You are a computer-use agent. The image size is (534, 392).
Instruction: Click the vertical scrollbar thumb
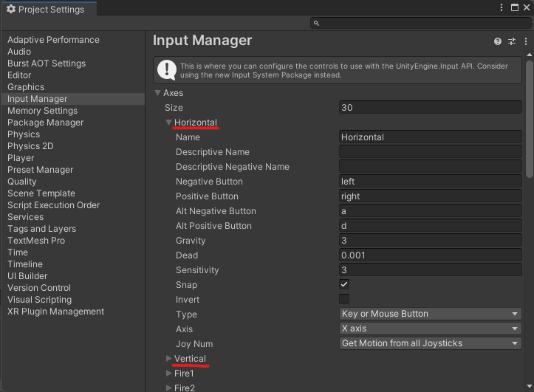[x=530, y=119]
